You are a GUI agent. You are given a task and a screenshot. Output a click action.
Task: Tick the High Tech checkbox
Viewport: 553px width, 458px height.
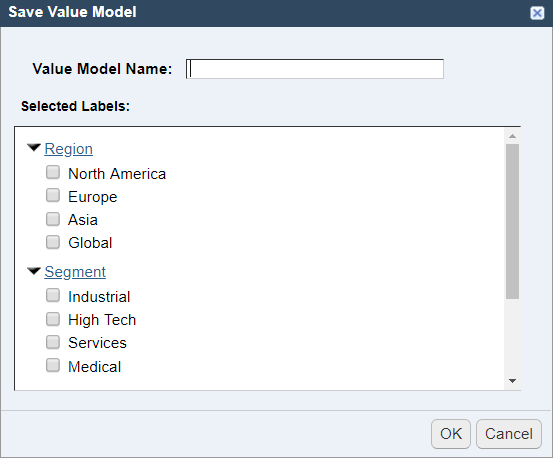(x=53, y=319)
